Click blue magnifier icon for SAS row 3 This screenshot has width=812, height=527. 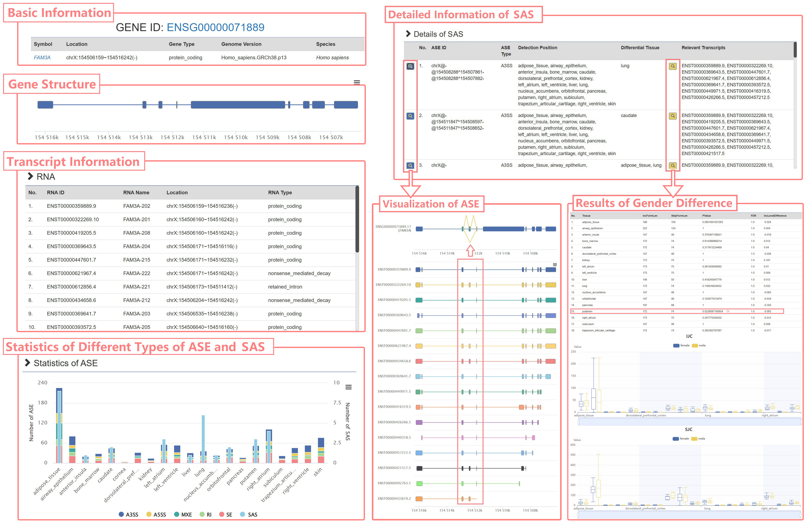(x=410, y=165)
